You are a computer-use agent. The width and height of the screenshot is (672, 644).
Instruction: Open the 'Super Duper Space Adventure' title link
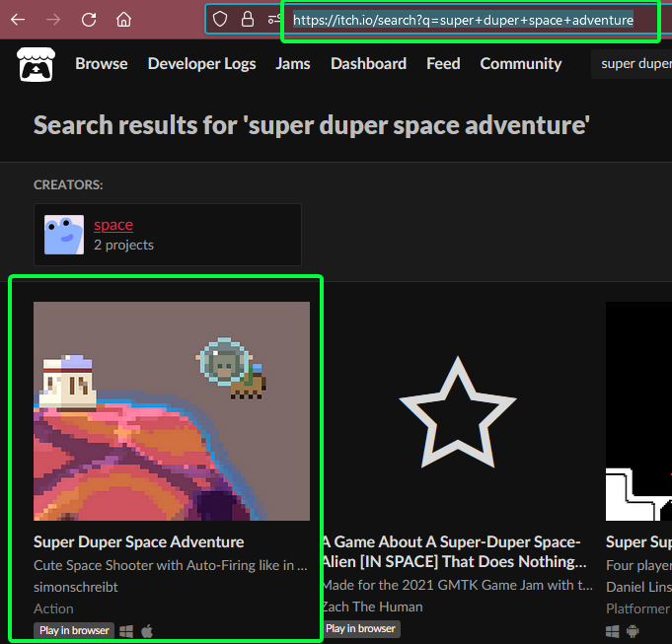click(139, 542)
